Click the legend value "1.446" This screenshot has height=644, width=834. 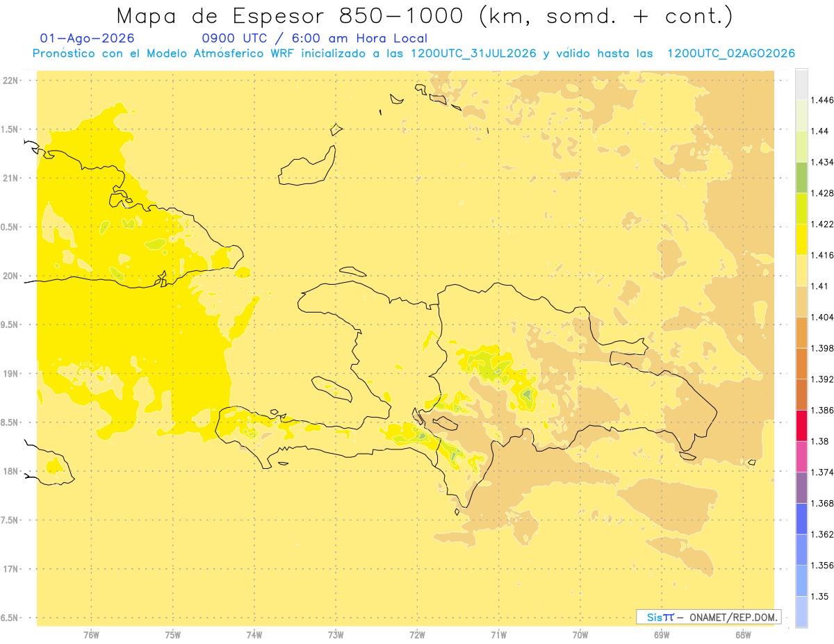(x=822, y=100)
